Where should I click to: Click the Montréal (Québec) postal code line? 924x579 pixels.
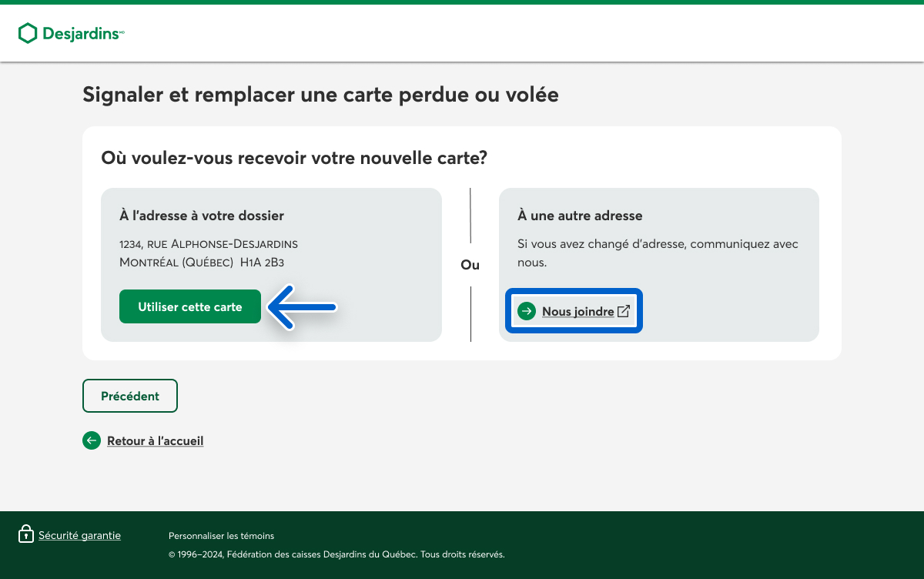click(x=202, y=263)
